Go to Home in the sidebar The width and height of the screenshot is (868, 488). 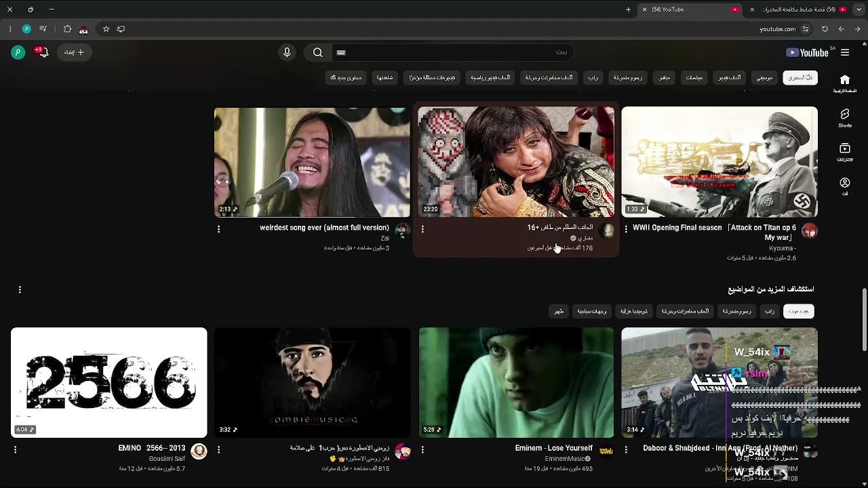844,84
